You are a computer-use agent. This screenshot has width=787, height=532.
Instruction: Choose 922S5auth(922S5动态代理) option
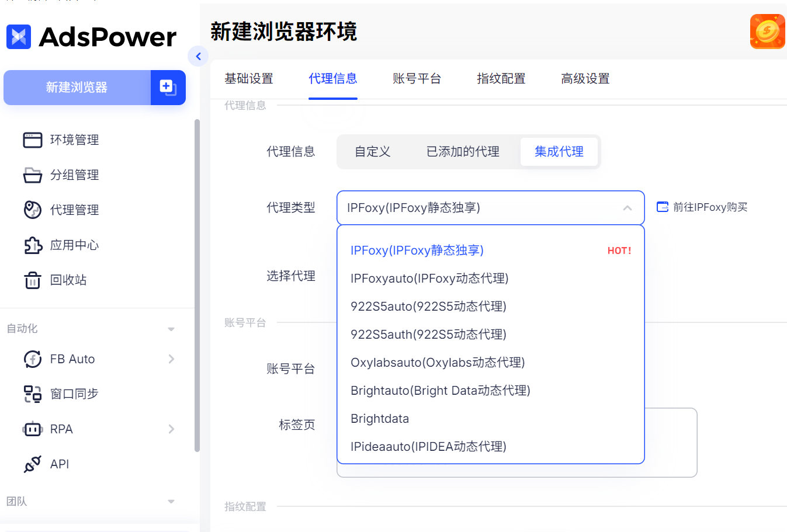491,335
